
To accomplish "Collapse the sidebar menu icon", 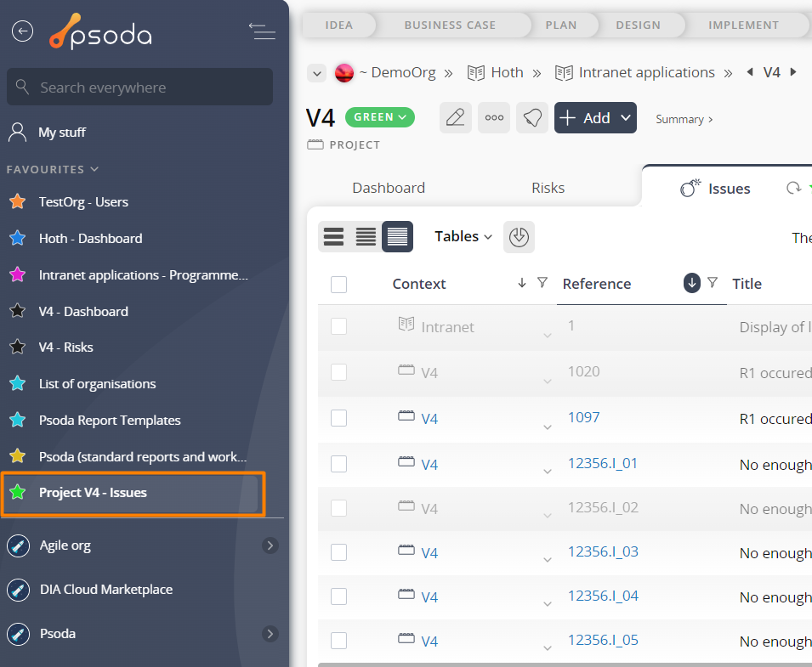I will [262, 31].
